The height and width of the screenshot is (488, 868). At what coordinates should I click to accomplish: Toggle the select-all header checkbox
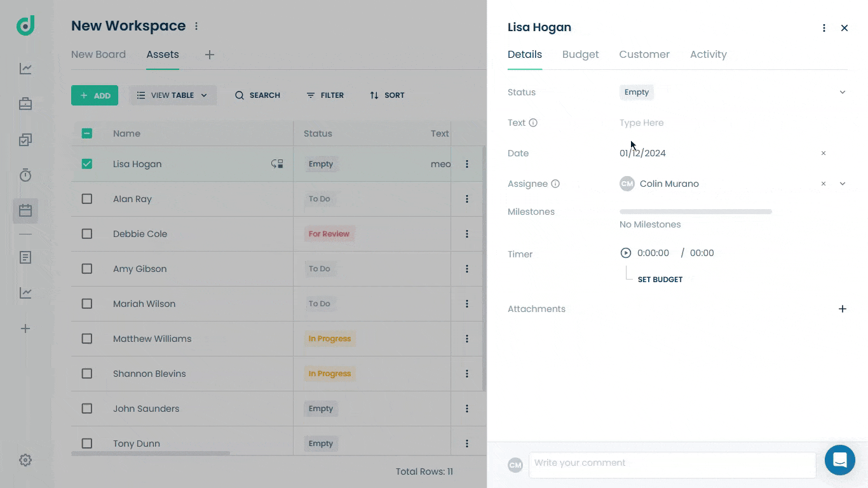coord(87,133)
